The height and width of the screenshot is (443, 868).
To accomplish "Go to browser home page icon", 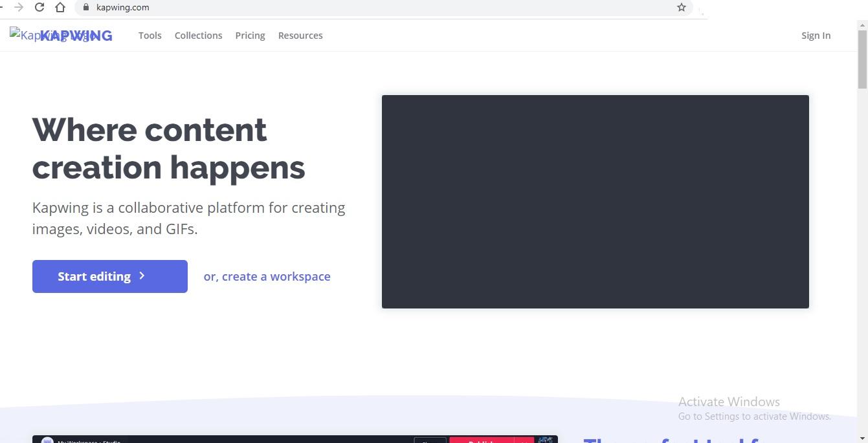I will coord(60,7).
